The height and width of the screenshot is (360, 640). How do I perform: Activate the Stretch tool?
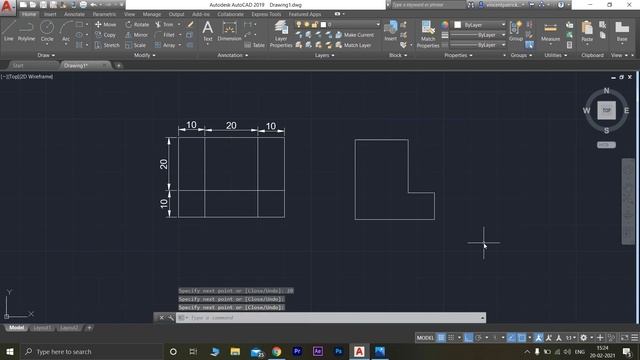(107, 45)
